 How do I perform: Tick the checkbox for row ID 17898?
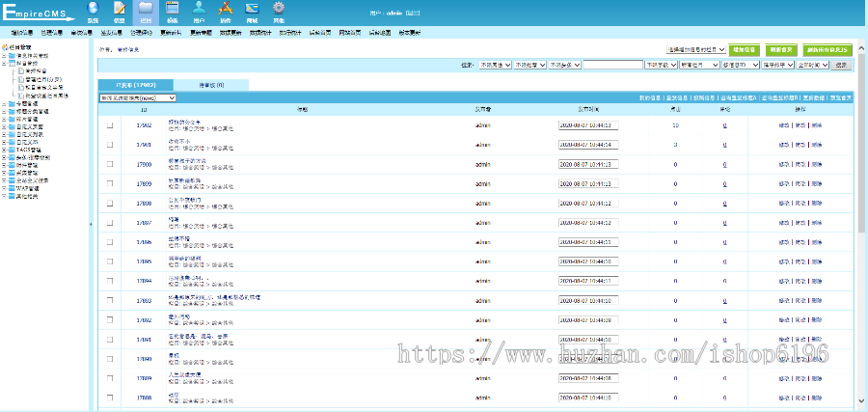point(110,204)
